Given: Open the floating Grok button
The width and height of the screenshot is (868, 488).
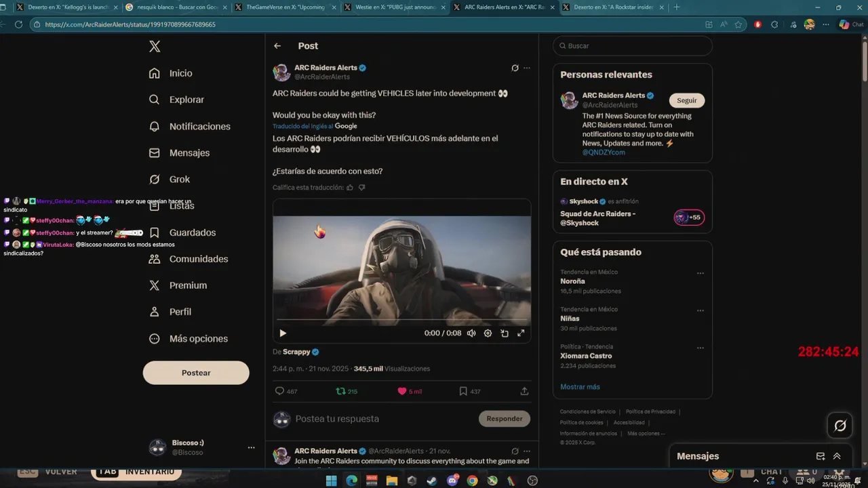Looking at the screenshot, I should tap(840, 426).
